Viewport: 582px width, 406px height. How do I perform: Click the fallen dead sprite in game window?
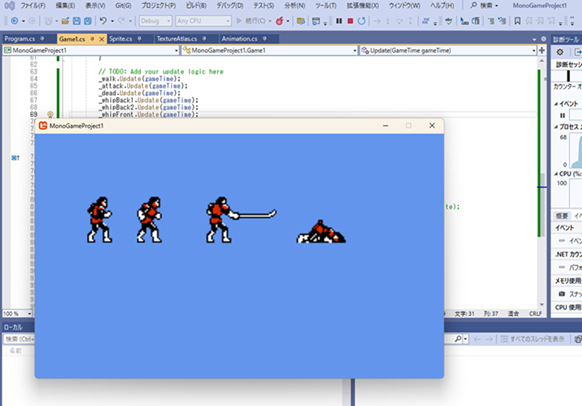pos(321,232)
